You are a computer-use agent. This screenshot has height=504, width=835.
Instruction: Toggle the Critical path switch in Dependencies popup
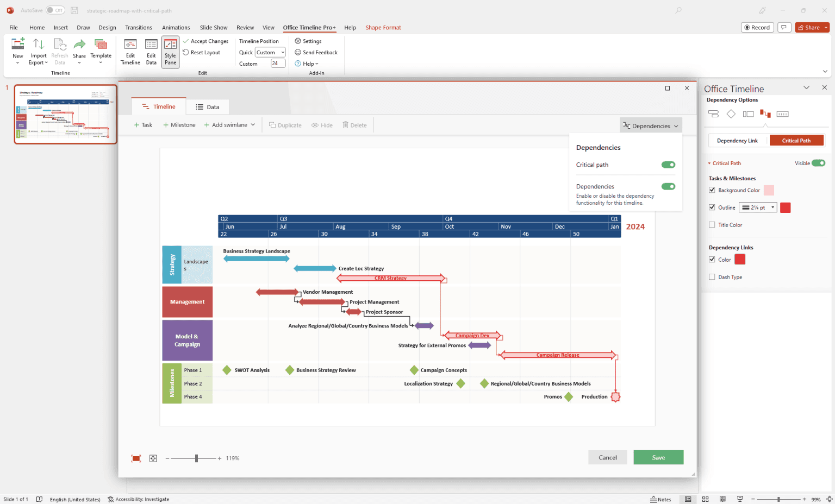(x=668, y=165)
